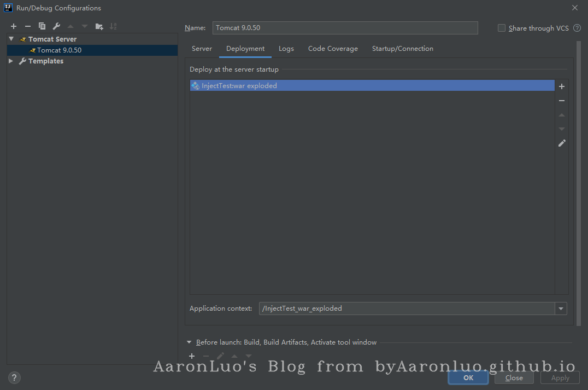Add new configuration with plus icon
Image resolution: width=588 pixels, height=390 pixels.
tap(14, 26)
